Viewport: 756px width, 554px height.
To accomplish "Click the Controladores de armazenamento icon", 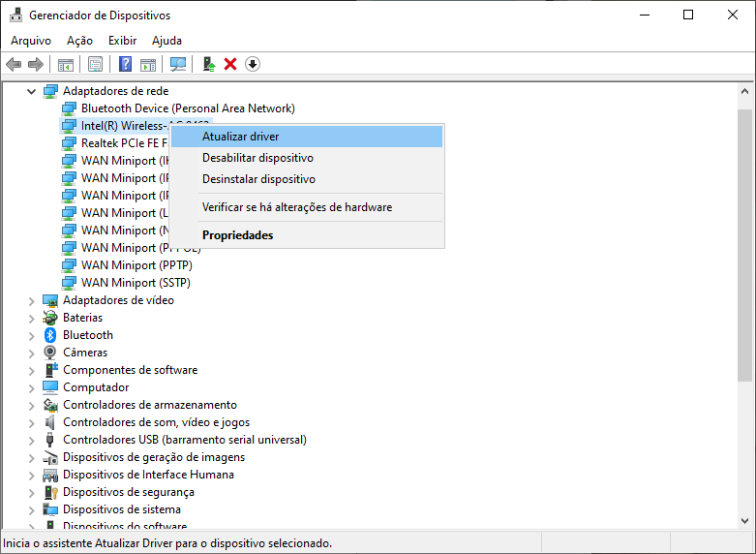I will (50, 405).
